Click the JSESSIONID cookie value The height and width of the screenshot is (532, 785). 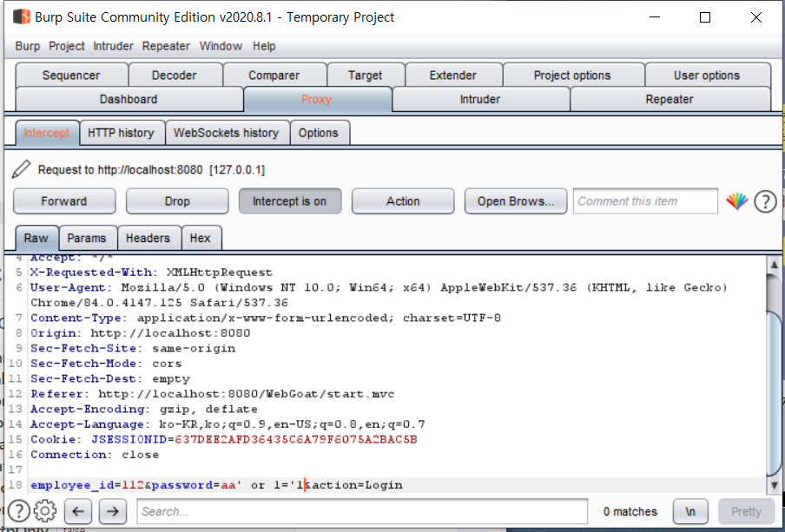point(296,439)
